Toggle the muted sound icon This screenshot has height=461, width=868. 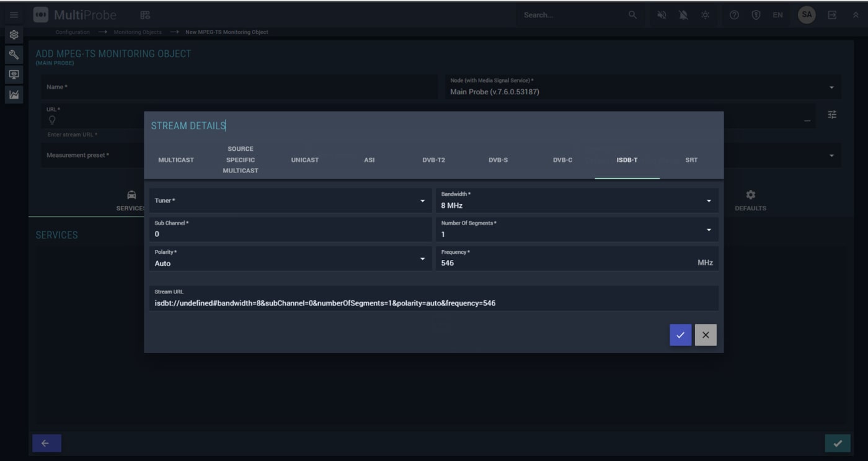point(662,15)
